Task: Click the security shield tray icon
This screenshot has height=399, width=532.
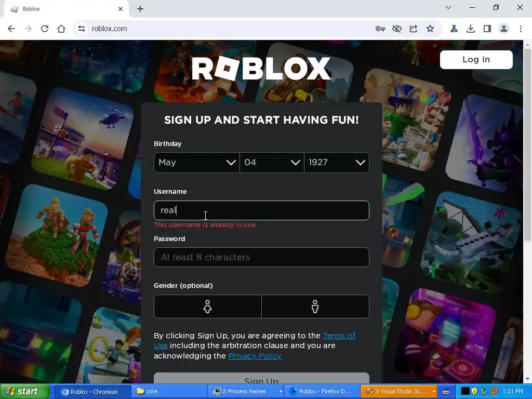Action: [x=475, y=392]
